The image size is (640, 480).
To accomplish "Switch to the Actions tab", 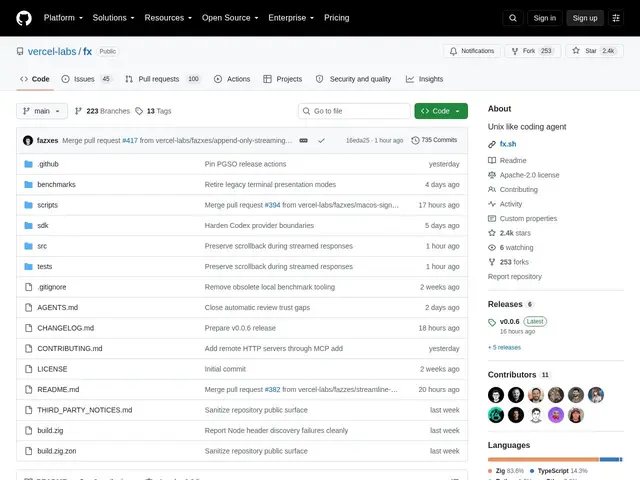I will pyautogui.click(x=232, y=79).
